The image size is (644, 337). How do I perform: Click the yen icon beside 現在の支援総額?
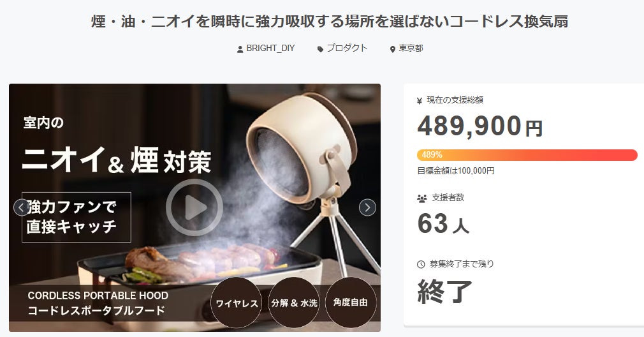click(420, 101)
